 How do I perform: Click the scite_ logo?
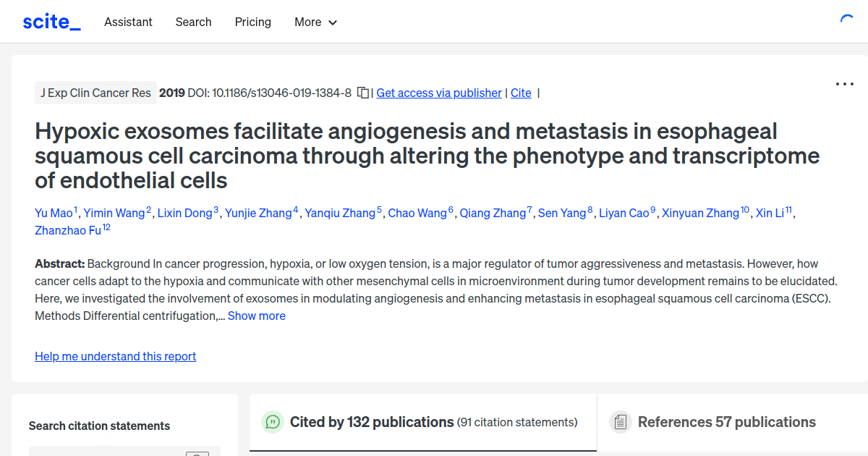[x=51, y=21]
